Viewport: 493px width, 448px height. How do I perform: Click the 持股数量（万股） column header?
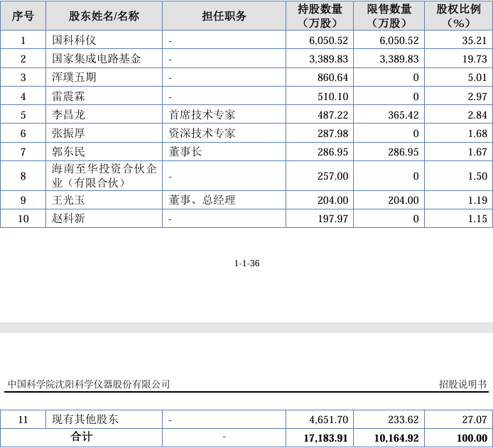[320, 16]
